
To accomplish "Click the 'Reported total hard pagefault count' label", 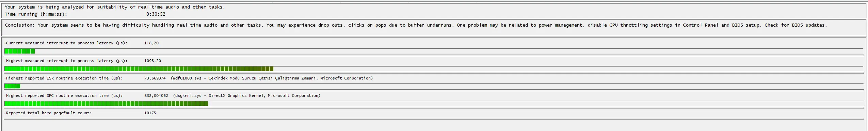I will [48, 113].
